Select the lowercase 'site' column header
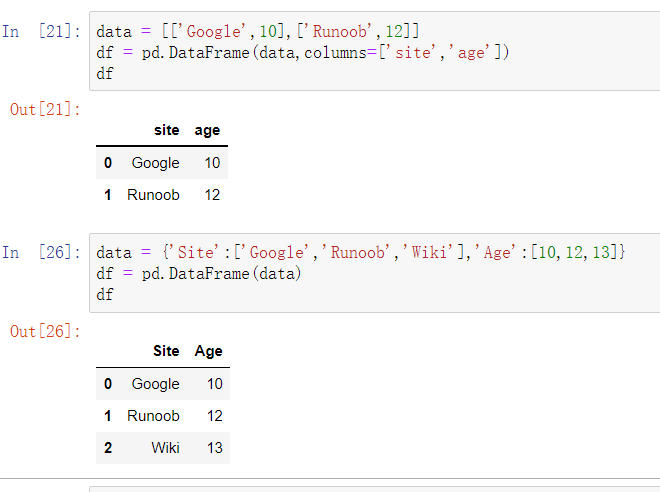This screenshot has width=660, height=492. tap(167, 130)
